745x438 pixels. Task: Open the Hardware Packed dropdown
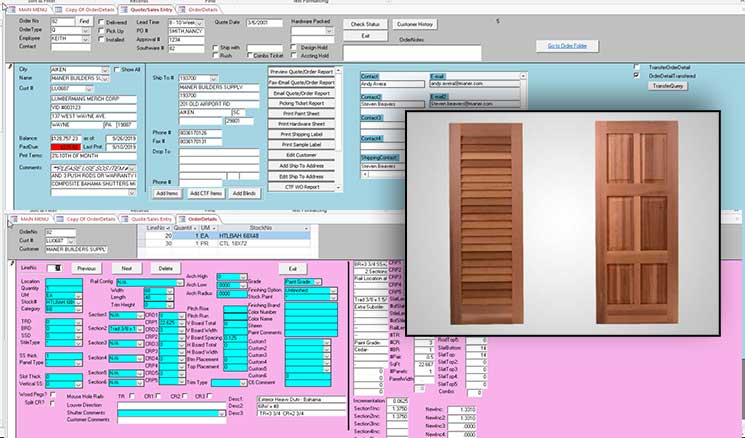click(329, 30)
